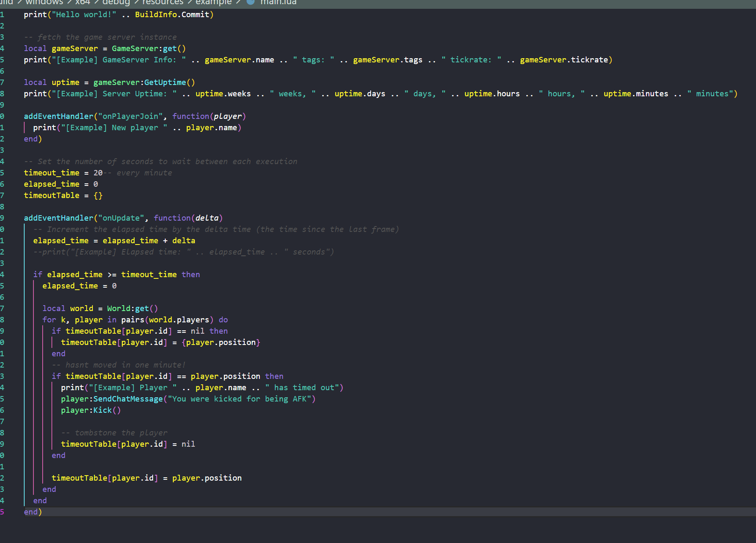Click the player:Kick() statement
Image resolution: width=756 pixels, height=543 pixels.
[x=90, y=410]
